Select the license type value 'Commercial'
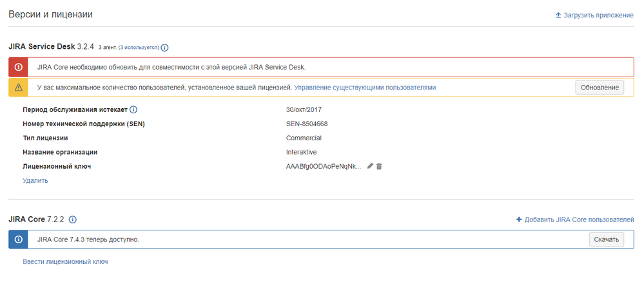644x289 pixels. 304,138
